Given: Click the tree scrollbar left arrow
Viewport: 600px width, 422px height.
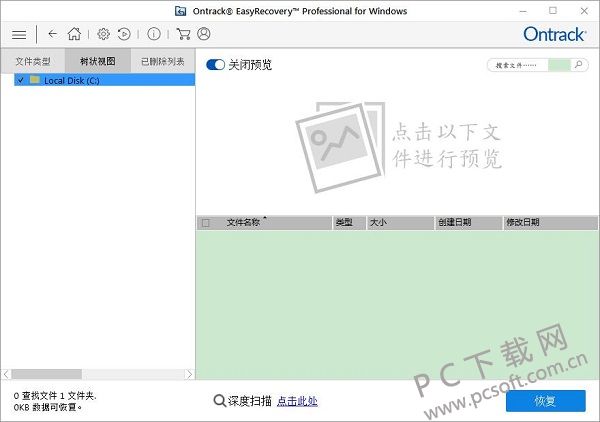Looking at the screenshot, I should point(6,374).
